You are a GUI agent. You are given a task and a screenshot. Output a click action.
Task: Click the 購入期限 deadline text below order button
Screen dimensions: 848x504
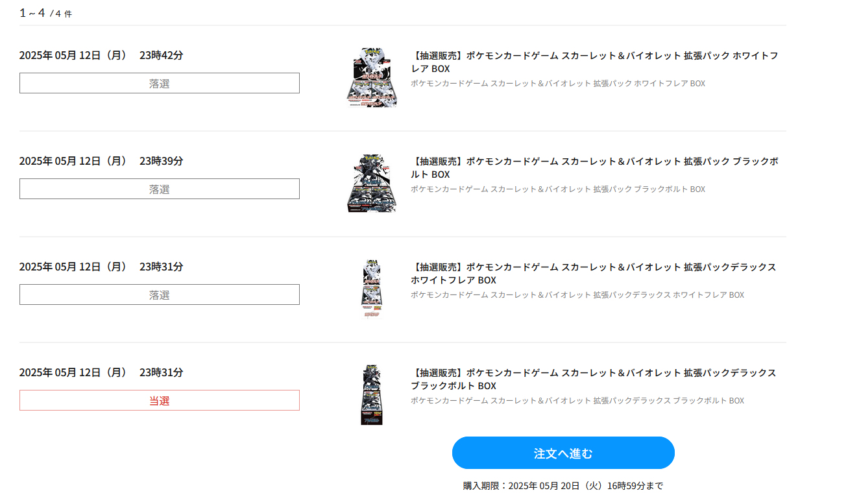click(563, 486)
